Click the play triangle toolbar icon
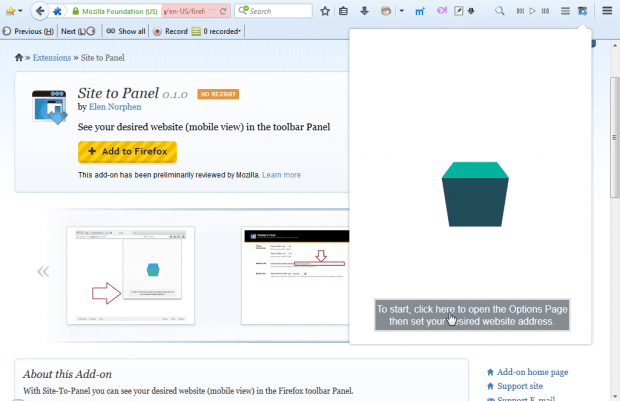 [533, 11]
